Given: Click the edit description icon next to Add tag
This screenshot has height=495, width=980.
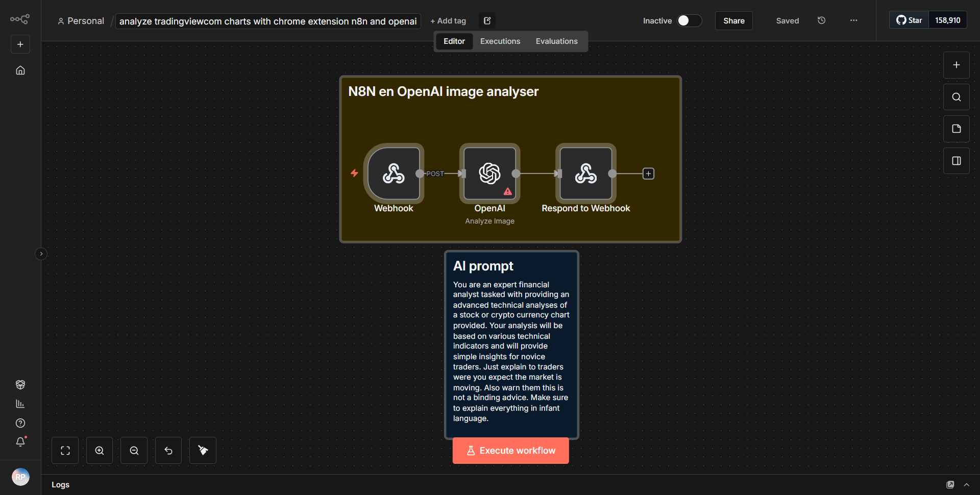Looking at the screenshot, I should 487,21.
